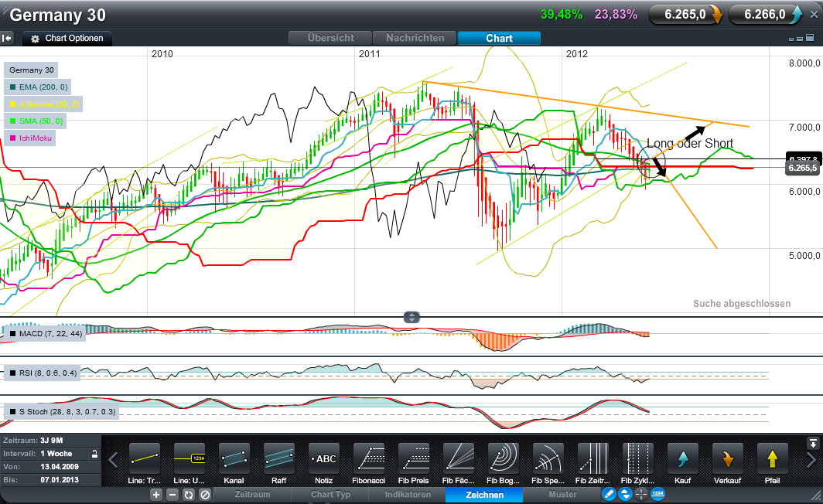Open the Chart Optionen menu
Screen dimensions: 823x504
click(67, 39)
